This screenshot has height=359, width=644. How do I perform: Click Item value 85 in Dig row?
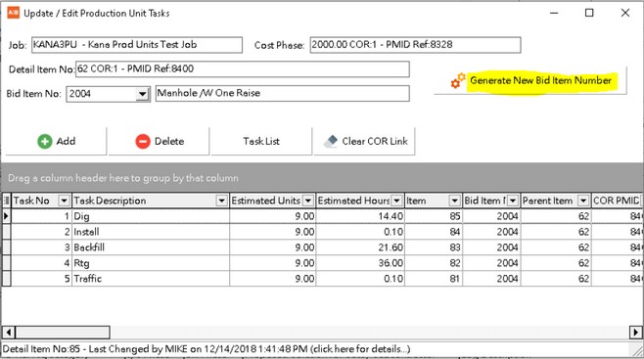(x=434, y=216)
